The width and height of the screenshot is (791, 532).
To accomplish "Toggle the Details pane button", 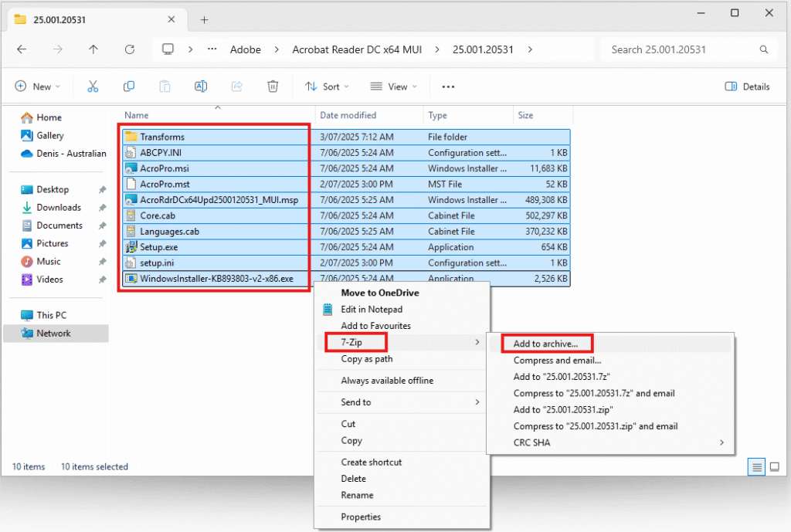I will tap(747, 86).
